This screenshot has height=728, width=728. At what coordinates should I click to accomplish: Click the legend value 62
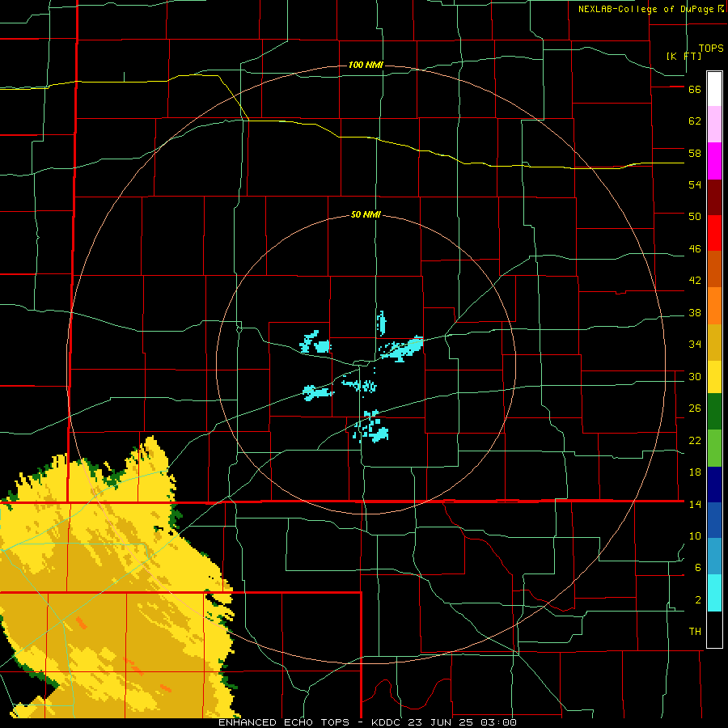(x=695, y=121)
